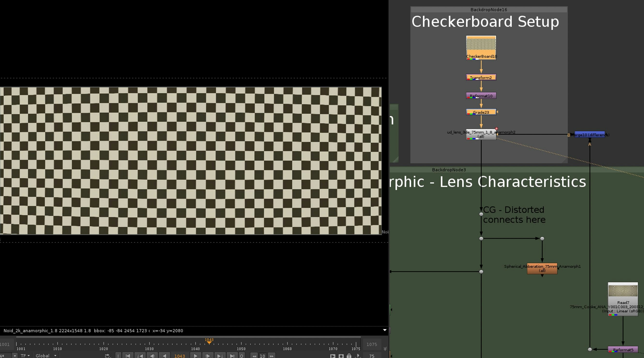Click the play forward button
Screen dimensions: 644x358
click(196, 356)
